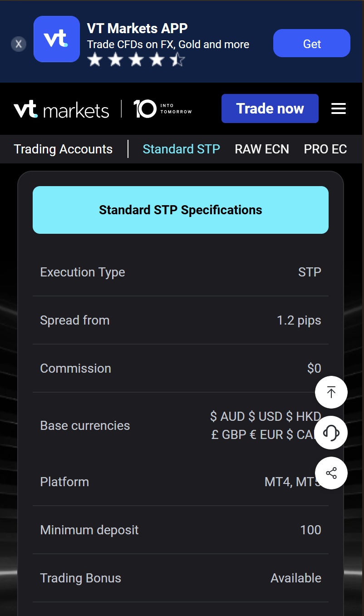Open the hamburger navigation menu
This screenshot has height=616, width=364.
(x=339, y=108)
